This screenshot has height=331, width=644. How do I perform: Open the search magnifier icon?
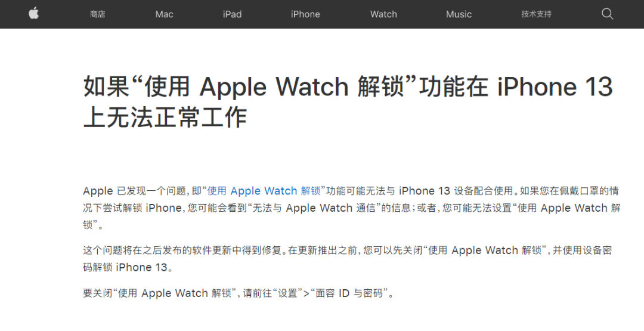(x=608, y=14)
